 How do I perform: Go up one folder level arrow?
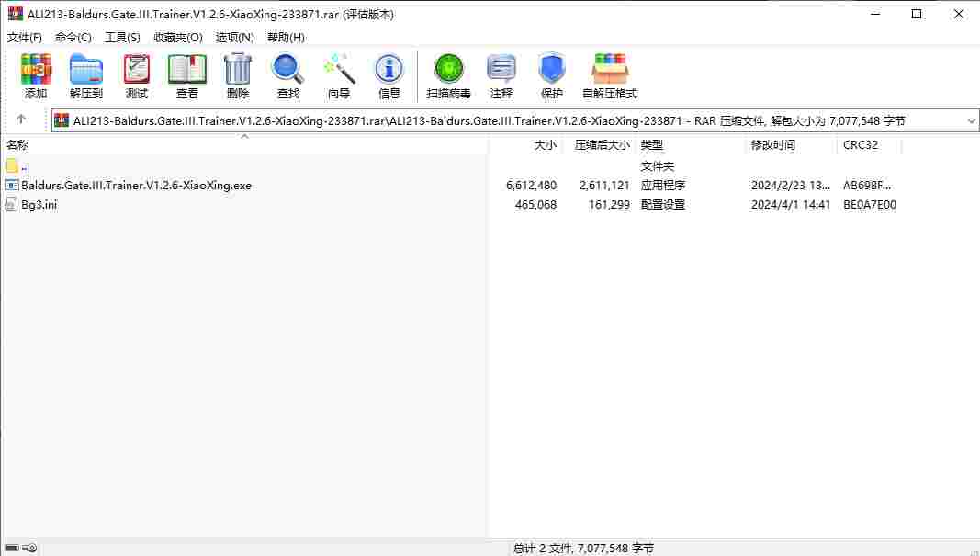tap(21, 119)
